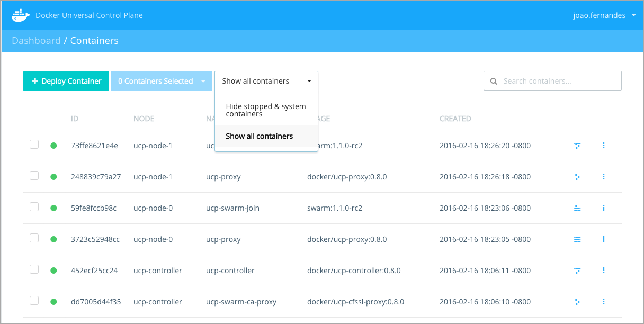
Task: Select checkbox for container 73ffe8621e4e
Action: point(34,145)
